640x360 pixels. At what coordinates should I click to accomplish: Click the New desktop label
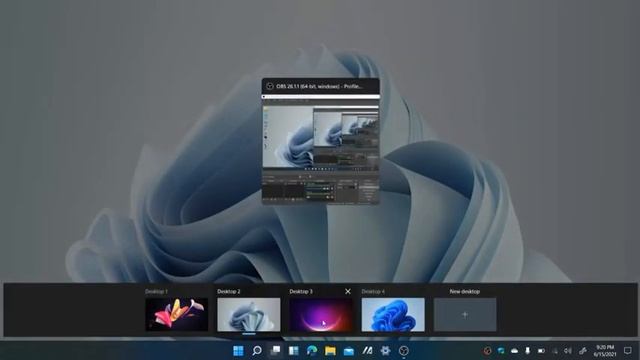pos(464,291)
